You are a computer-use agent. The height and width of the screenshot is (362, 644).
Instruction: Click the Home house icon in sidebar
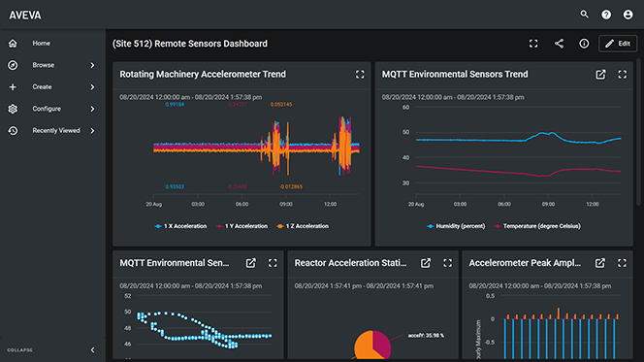click(x=13, y=43)
